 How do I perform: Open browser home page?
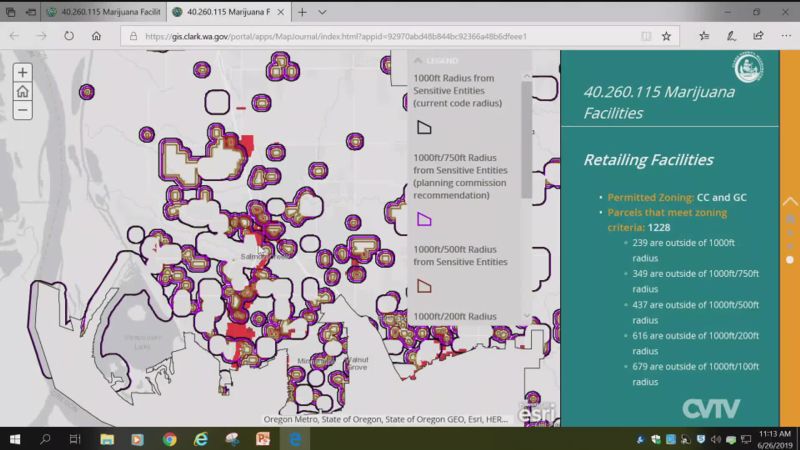pyautogui.click(x=97, y=35)
